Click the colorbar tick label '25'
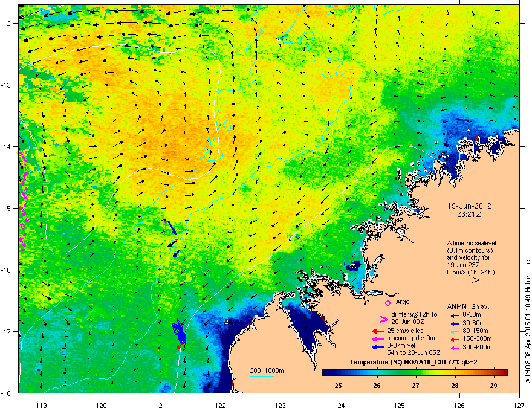This screenshot has width=532, height=411. [338, 386]
